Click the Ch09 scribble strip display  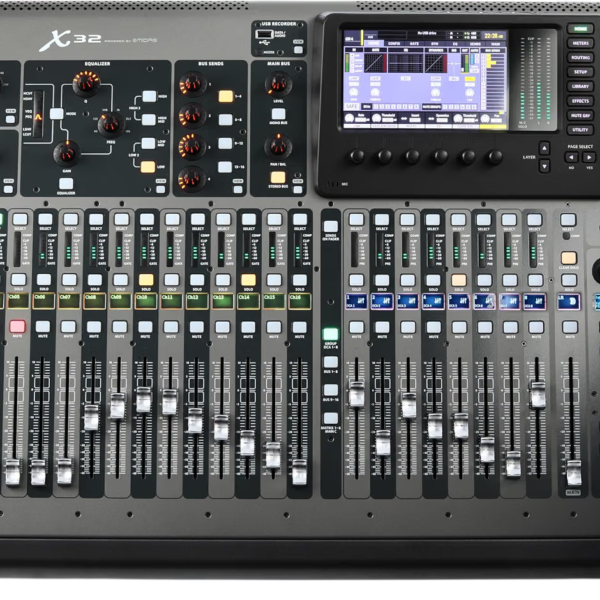click(121, 301)
